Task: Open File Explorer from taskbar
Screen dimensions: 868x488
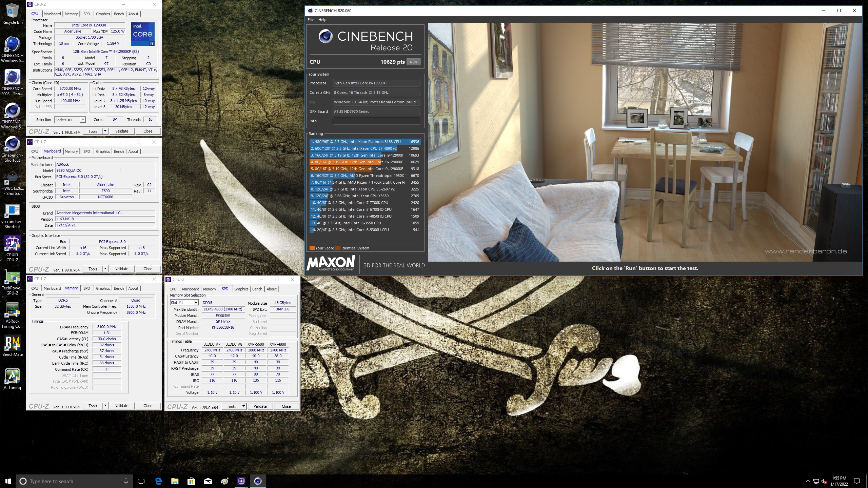Action: point(175,481)
